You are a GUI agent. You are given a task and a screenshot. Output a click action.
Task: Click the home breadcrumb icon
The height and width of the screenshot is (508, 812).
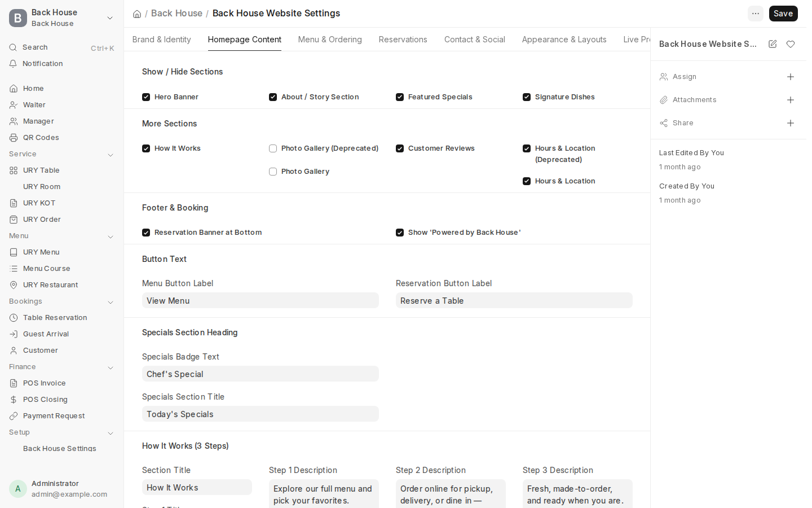[137, 14]
